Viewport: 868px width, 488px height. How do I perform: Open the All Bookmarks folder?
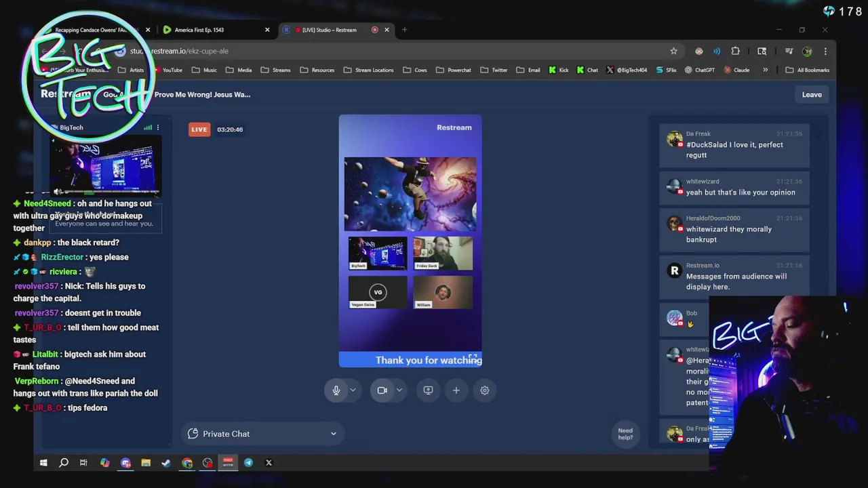[807, 70]
